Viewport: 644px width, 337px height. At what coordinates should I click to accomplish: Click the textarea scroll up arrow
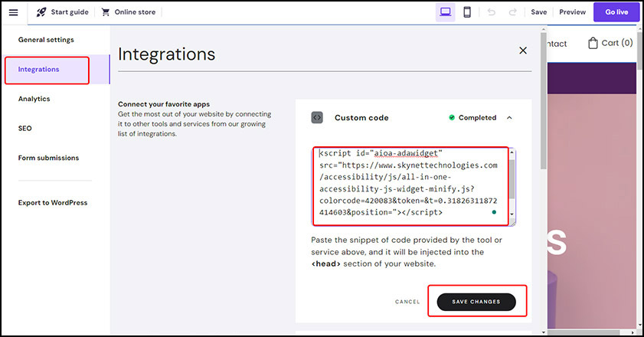(512, 152)
